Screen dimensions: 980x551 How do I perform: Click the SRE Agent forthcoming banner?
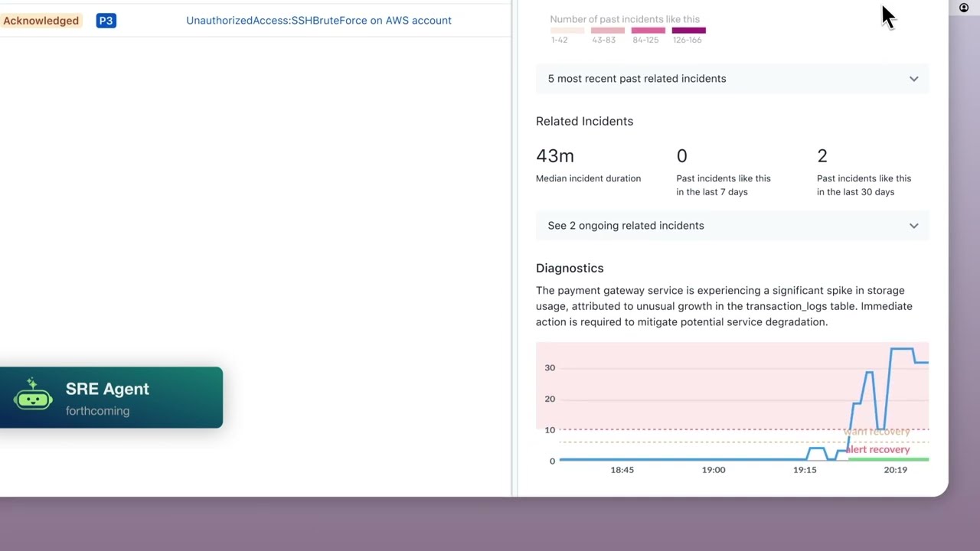pos(111,397)
